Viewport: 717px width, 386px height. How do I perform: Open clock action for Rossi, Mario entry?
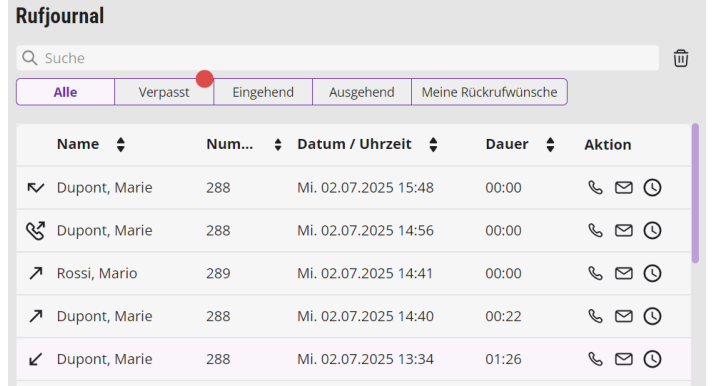coord(653,273)
